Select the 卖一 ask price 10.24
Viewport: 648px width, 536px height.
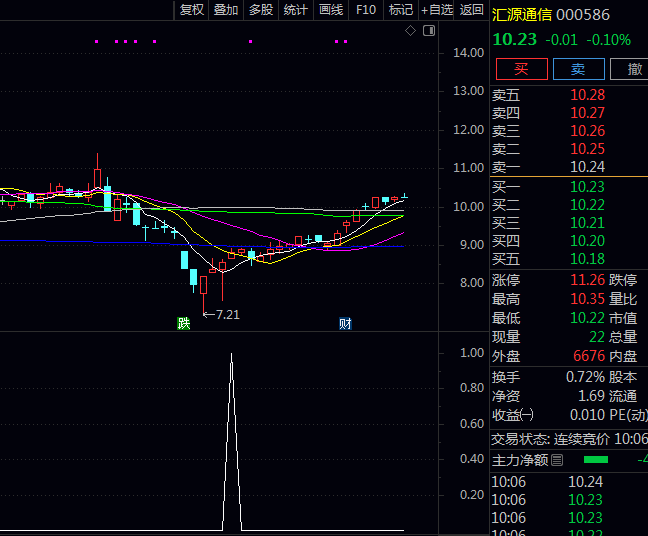[587, 167]
